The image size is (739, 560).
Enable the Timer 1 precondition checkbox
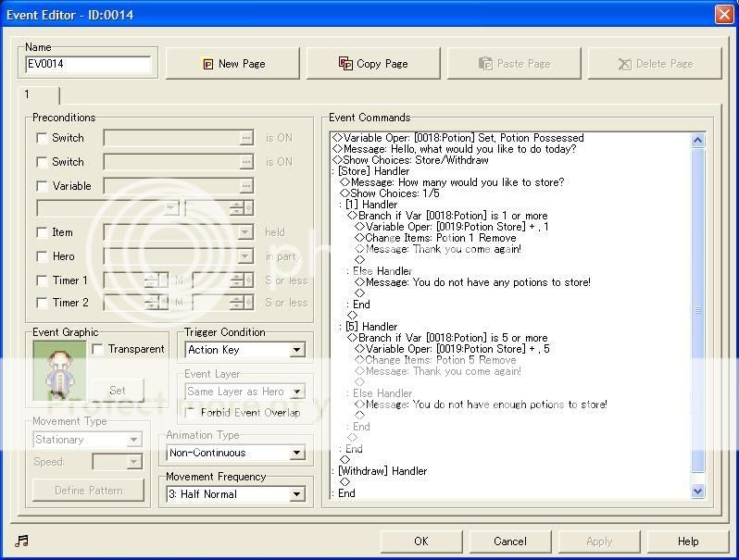(42, 280)
